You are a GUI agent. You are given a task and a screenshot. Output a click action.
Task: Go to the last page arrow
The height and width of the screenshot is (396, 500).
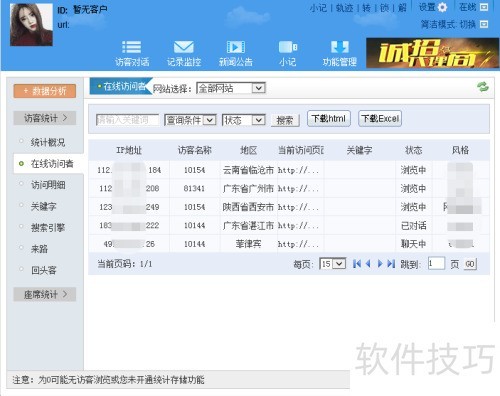pos(391,264)
